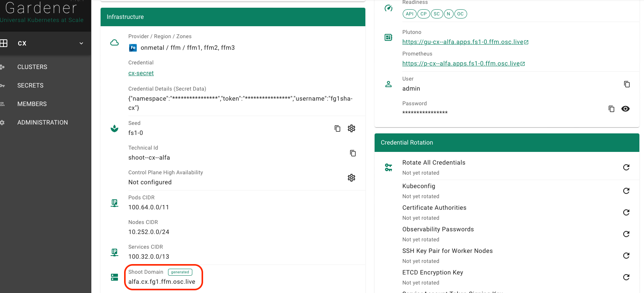Viewport: 644px width, 293px height.
Task: Rotate SSH Key Pair for Worker Nodes
Action: click(626, 256)
